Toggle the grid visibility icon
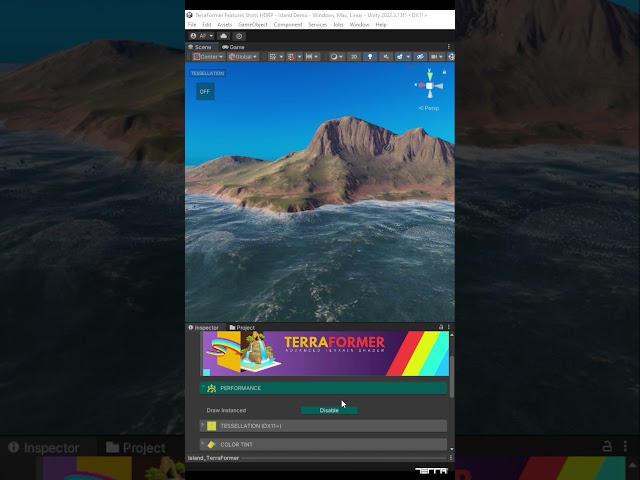 click(273, 57)
